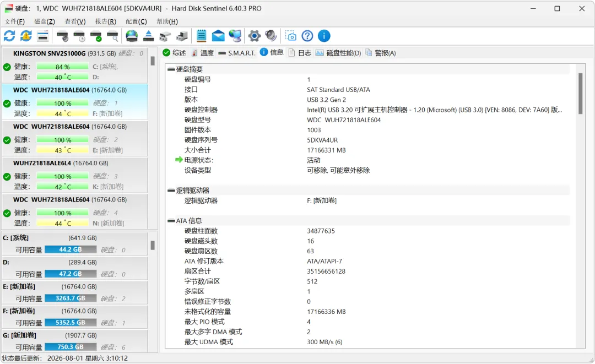This screenshot has width=595, height=364.
Task: Open the notepad report icon
Action: click(202, 36)
